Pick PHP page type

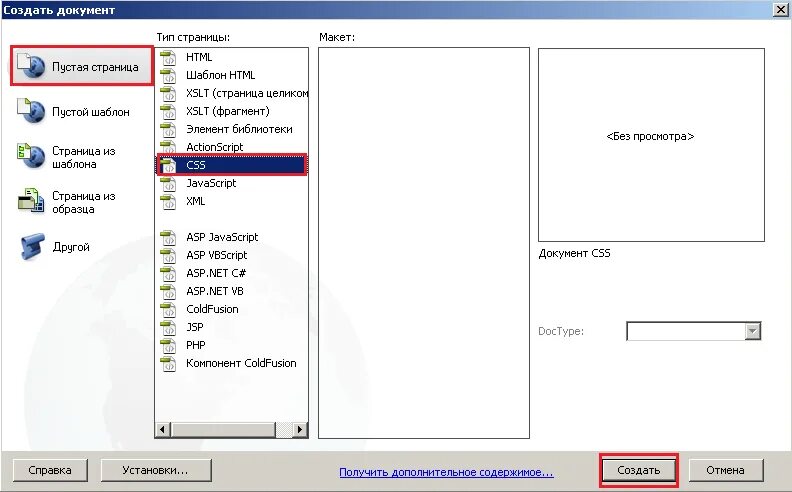coord(196,346)
